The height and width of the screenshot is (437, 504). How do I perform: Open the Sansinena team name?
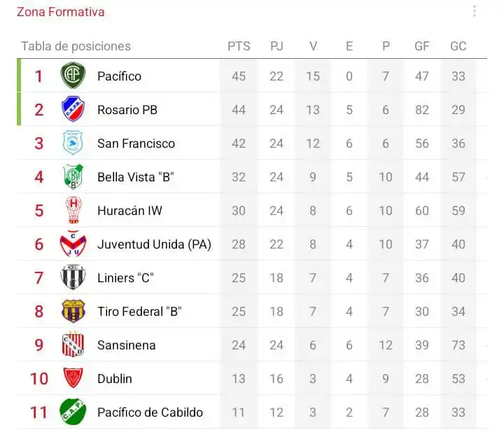(x=127, y=345)
